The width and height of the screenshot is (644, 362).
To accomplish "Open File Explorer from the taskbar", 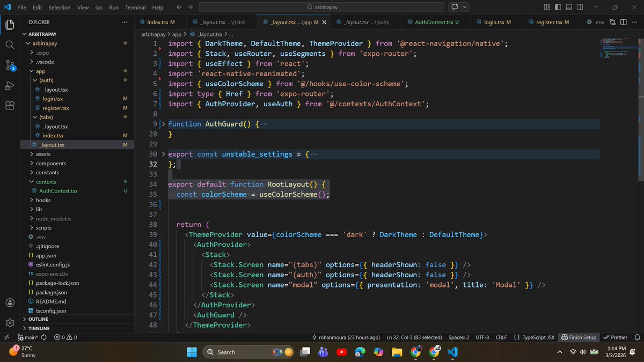I will [397, 352].
